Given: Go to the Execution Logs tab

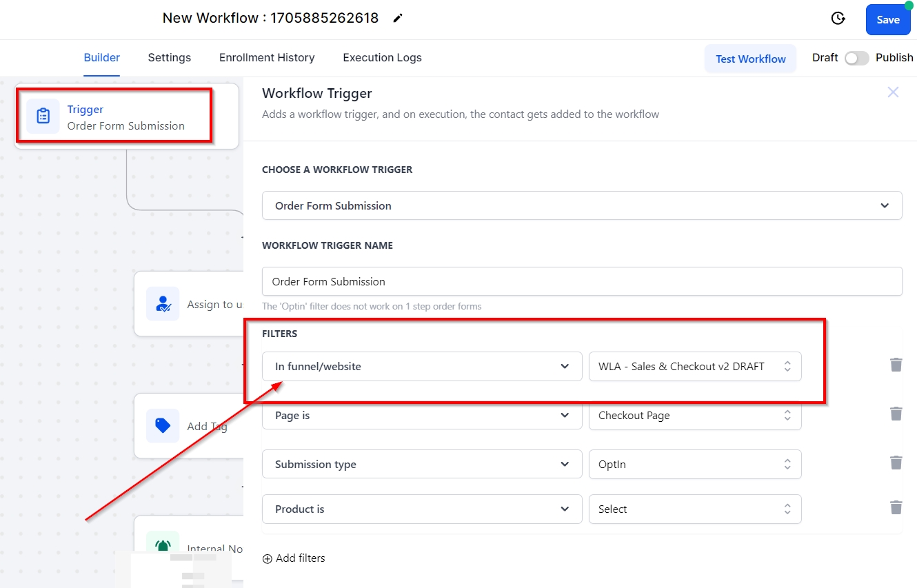Looking at the screenshot, I should pyautogui.click(x=382, y=58).
